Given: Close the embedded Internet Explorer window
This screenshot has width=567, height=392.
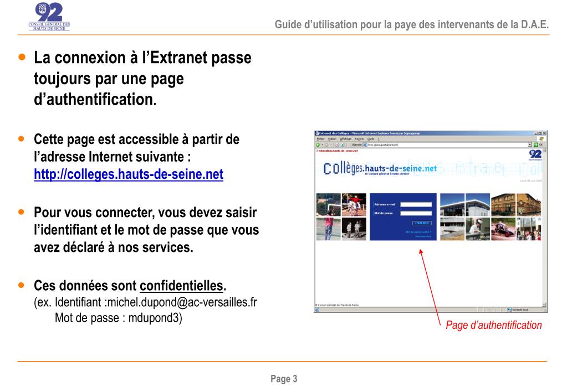Looking at the screenshot, I should (544, 133).
